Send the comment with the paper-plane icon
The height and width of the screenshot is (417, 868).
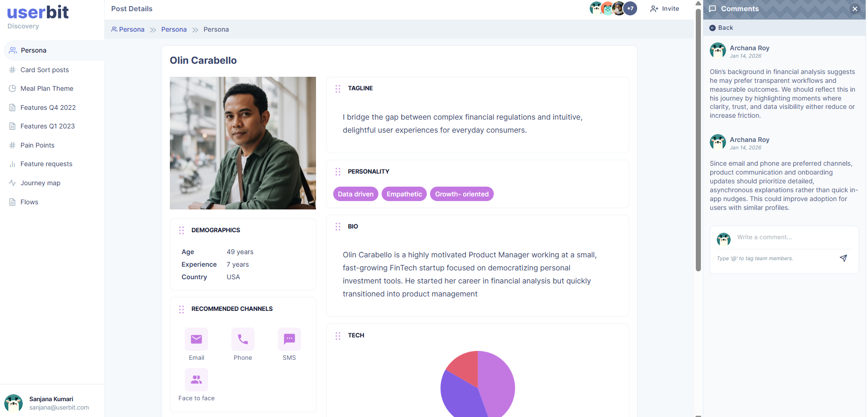tap(844, 258)
